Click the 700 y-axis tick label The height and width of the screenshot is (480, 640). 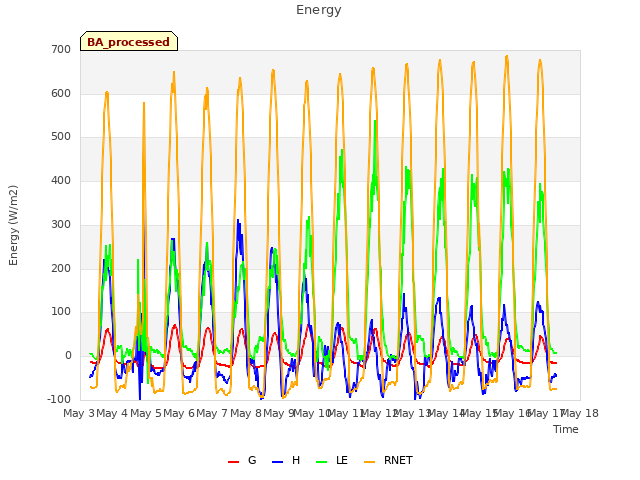(x=61, y=50)
